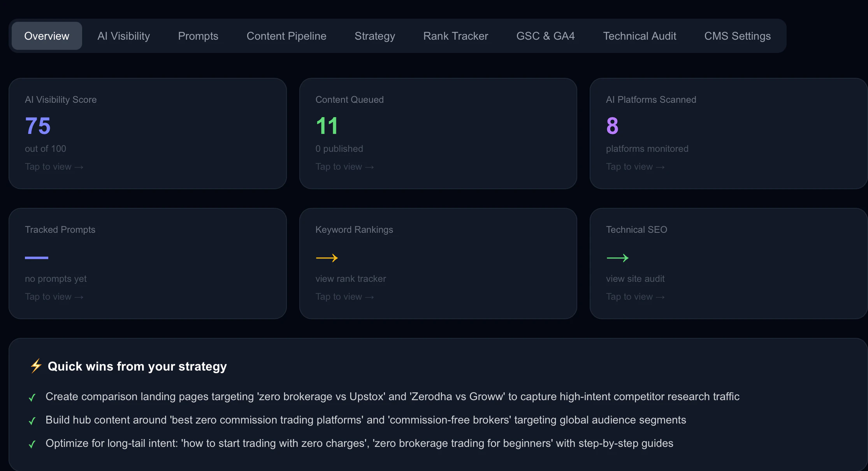Select the active Overview tab
Viewport: 868px width, 471px height.
click(x=47, y=36)
